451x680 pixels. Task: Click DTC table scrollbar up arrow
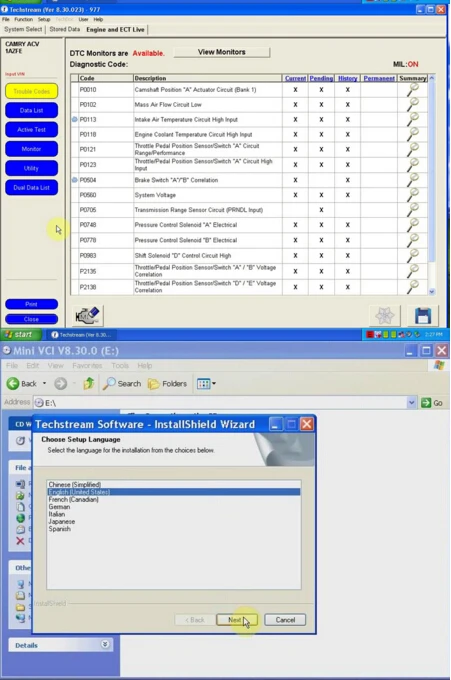(432, 78)
